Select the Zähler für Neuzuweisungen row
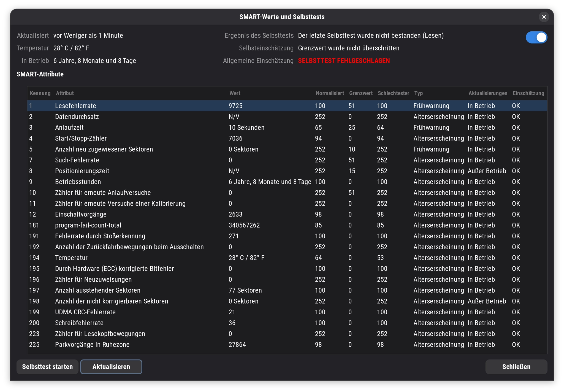 (287, 279)
